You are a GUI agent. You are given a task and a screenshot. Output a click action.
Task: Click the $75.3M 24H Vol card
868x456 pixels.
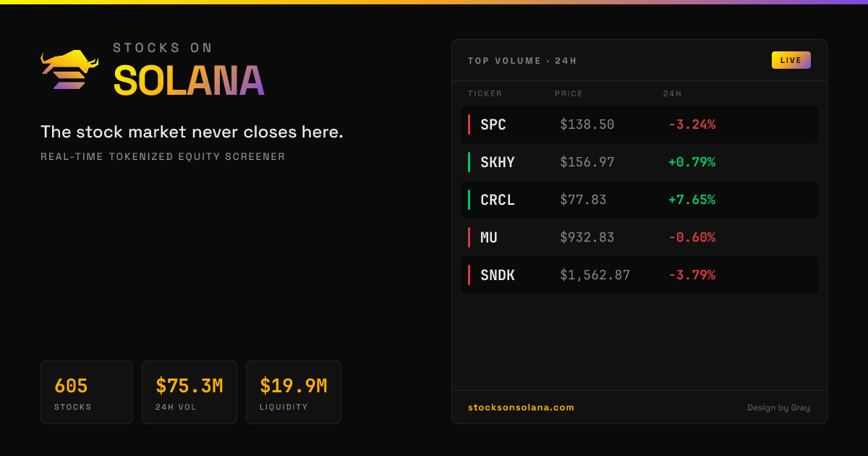click(x=190, y=392)
